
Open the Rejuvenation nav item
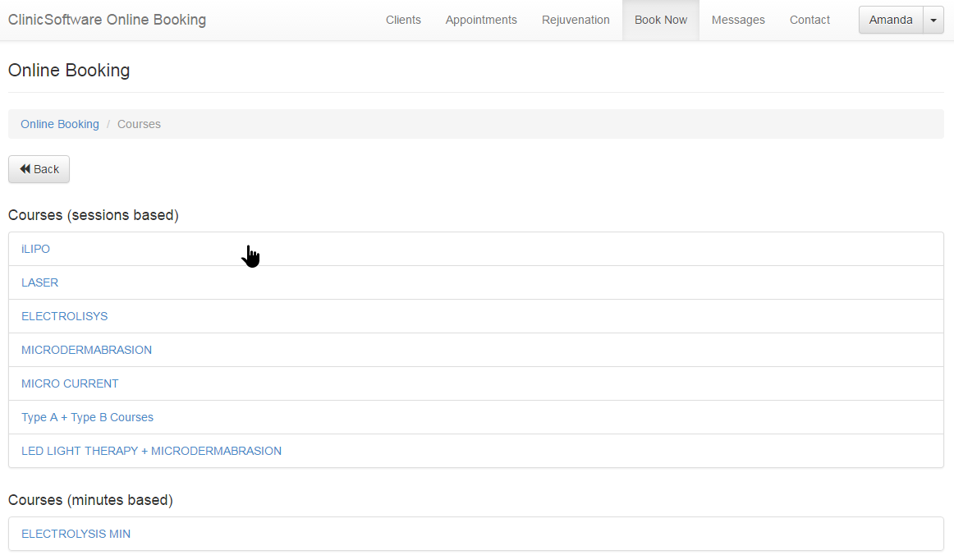576,20
